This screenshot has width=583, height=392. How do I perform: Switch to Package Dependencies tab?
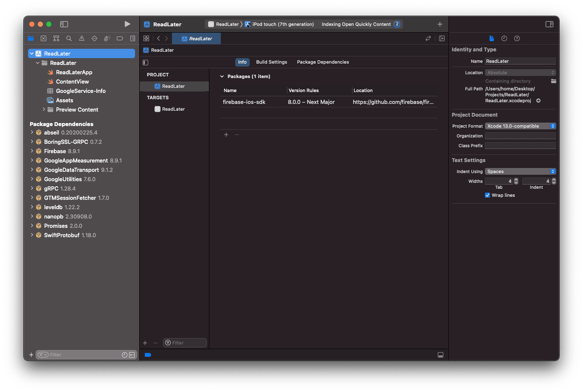[x=323, y=62]
